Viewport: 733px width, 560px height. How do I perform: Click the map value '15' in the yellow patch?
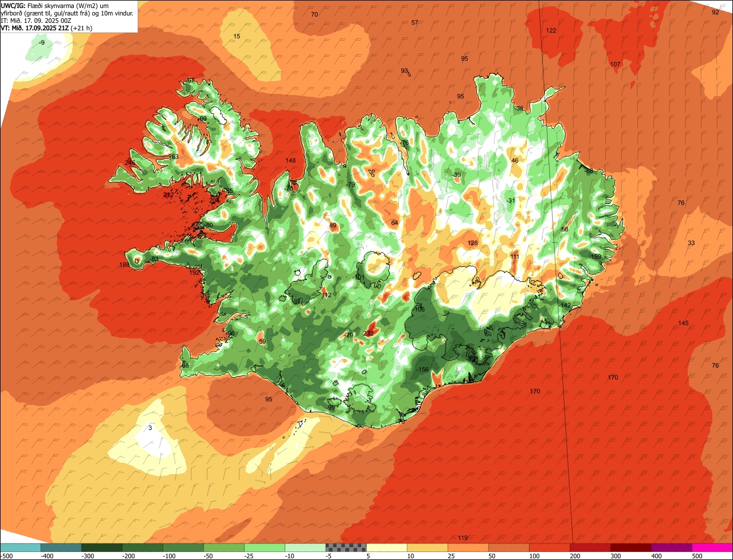click(x=237, y=36)
